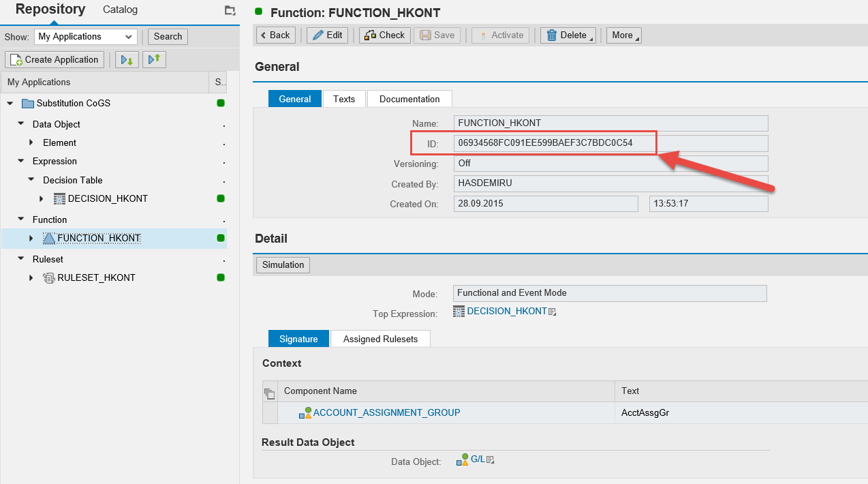Click the Substitution CoGS folder icon
This screenshot has width=868, height=484.
pyautogui.click(x=28, y=104)
